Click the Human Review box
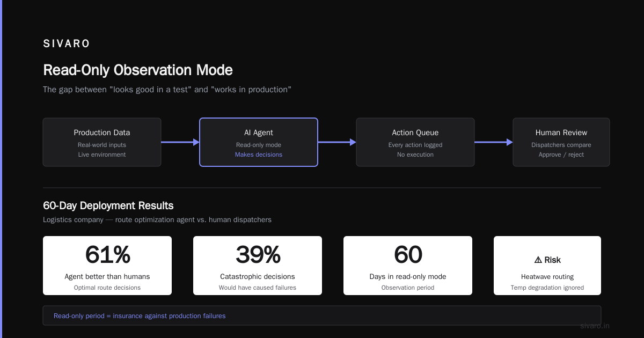This screenshot has height=338, width=644. point(561,142)
